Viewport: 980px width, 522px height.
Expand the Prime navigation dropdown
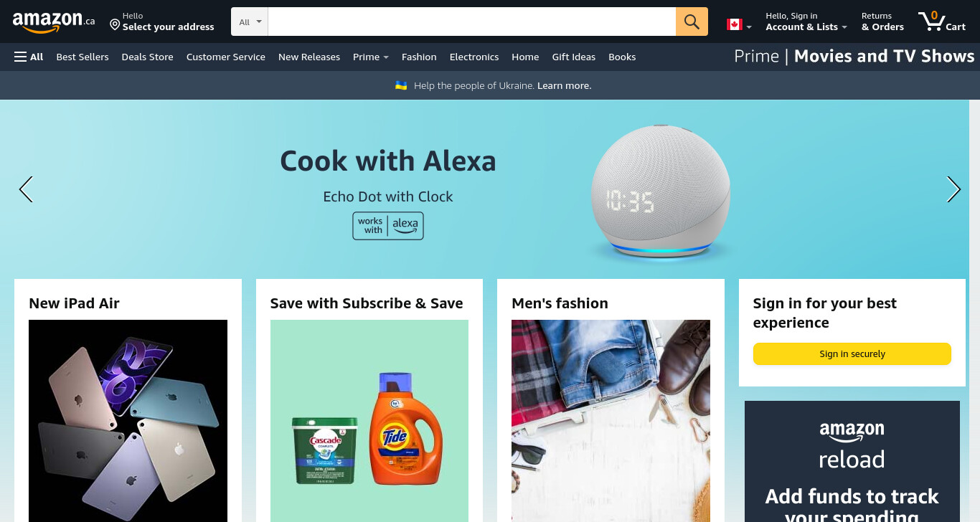pyautogui.click(x=370, y=57)
